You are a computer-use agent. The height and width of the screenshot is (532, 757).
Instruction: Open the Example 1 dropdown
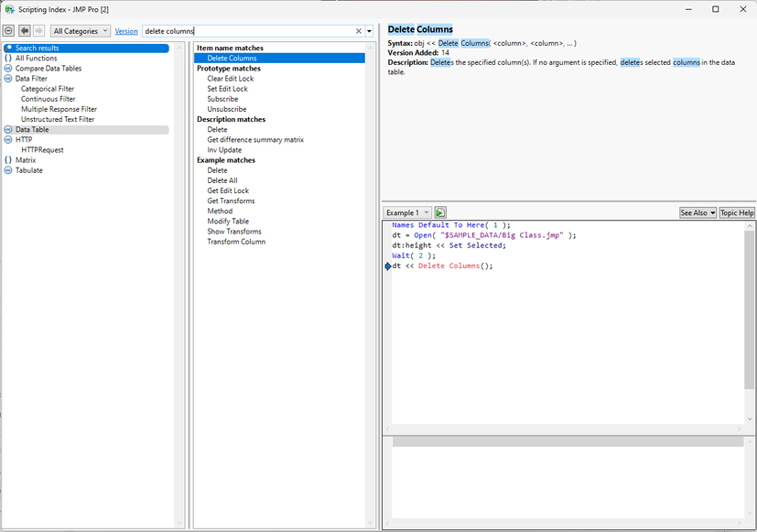407,212
